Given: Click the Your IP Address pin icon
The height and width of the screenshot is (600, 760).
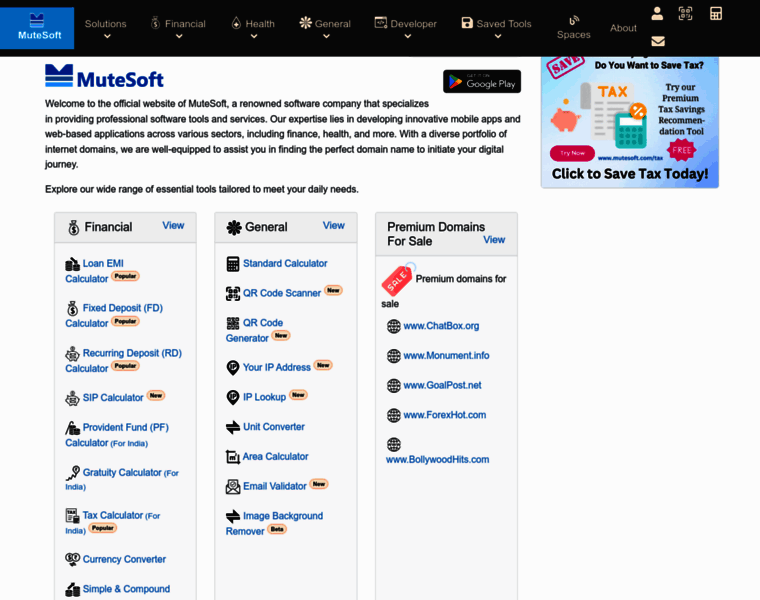Looking at the screenshot, I should (x=233, y=368).
